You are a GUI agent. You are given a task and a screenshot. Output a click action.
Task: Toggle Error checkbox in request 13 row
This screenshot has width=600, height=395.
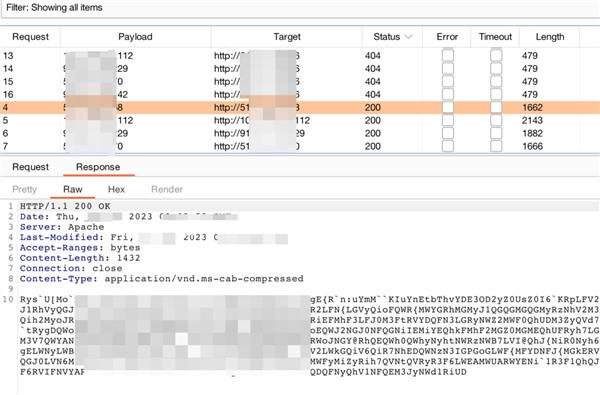click(448, 55)
